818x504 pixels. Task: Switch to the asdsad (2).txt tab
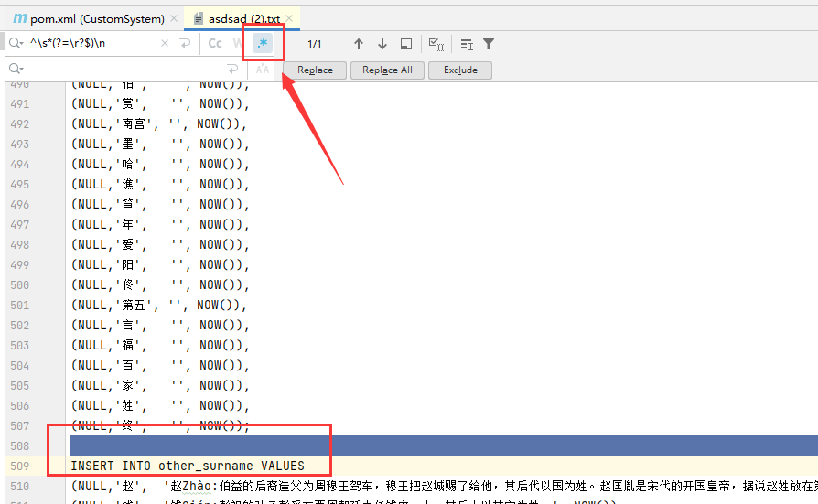pyautogui.click(x=244, y=19)
